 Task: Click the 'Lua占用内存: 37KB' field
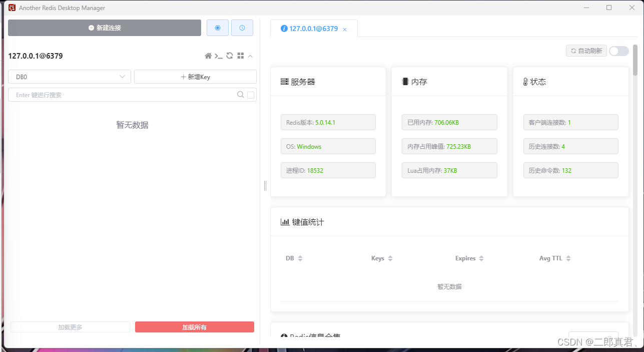point(449,170)
